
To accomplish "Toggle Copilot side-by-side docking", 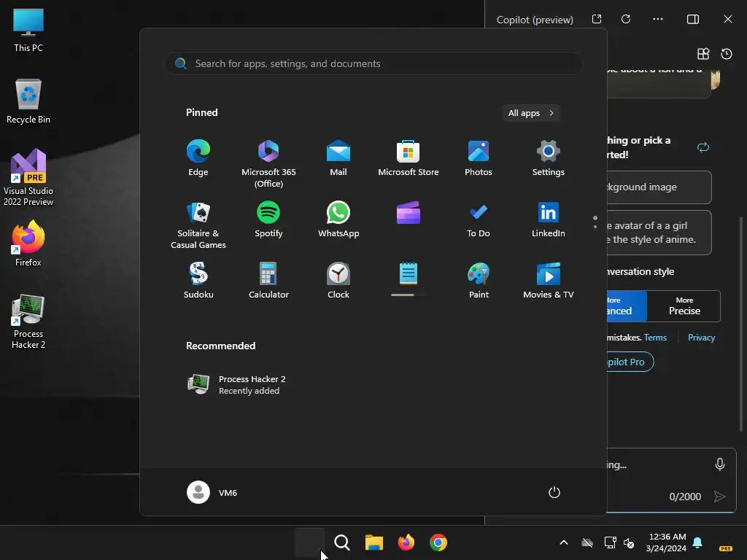I will 693,19.
